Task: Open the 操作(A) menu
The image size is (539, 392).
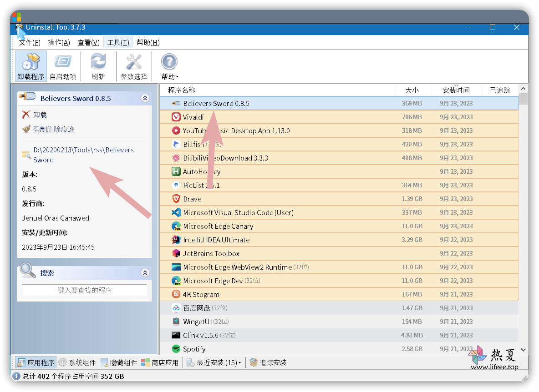Action: 59,43
